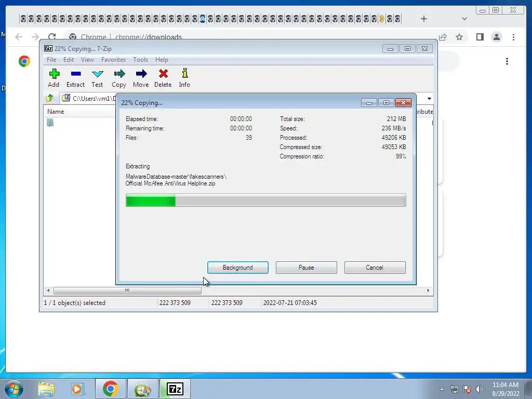The height and width of the screenshot is (399, 532).
Task: Expand the address path dropdown arrow
Action: coord(429,98)
